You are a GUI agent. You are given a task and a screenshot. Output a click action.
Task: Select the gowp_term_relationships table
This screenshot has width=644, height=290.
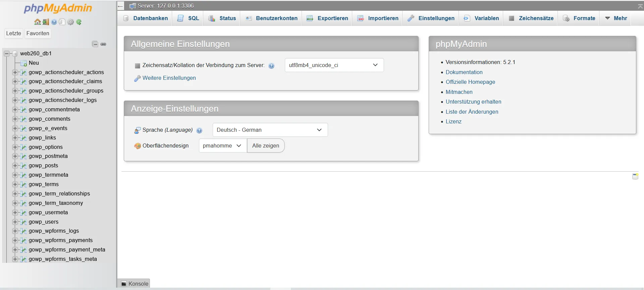tap(59, 194)
